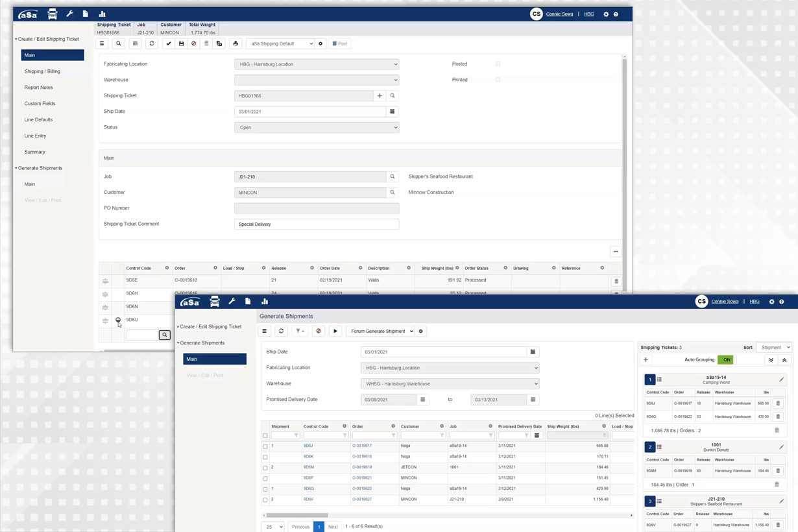The image size is (798, 532).
Task: Open the wrench tools icon in the back window header
Action: pyautogui.click(x=69, y=14)
